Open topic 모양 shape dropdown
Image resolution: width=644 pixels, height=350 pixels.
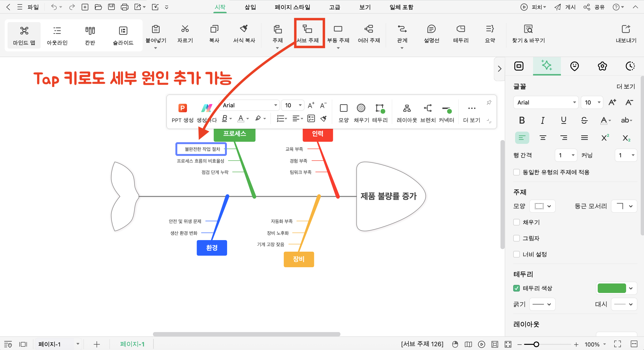[542, 206]
